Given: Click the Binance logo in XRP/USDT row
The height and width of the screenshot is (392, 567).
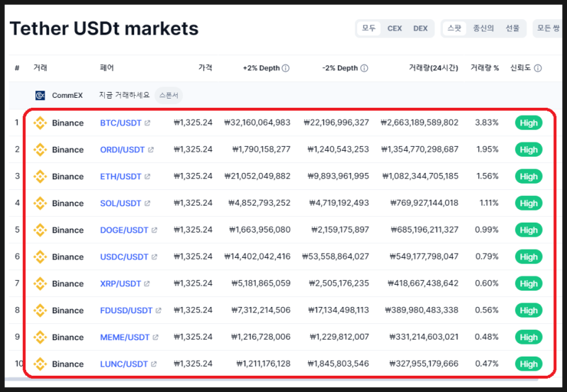Looking at the screenshot, I should coord(40,284).
